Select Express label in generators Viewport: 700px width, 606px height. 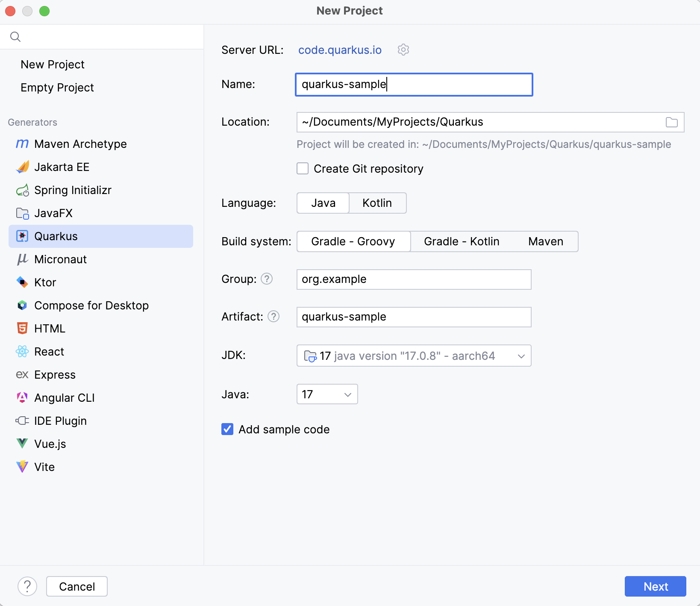[55, 375]
